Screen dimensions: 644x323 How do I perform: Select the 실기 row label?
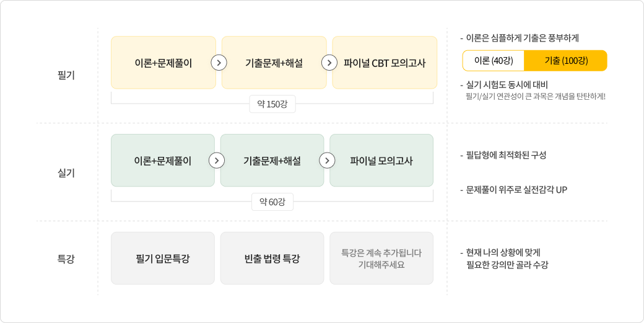[66, 173]
